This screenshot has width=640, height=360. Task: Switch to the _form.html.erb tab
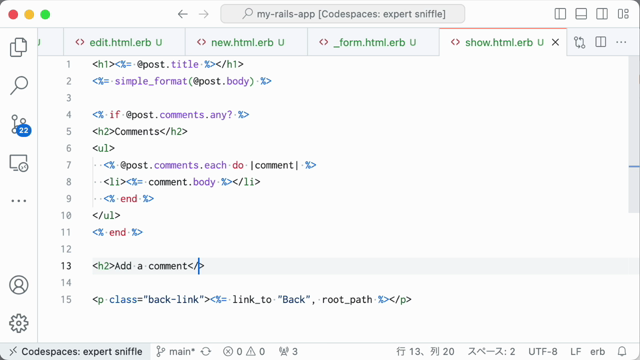click(x=373, y=42)
